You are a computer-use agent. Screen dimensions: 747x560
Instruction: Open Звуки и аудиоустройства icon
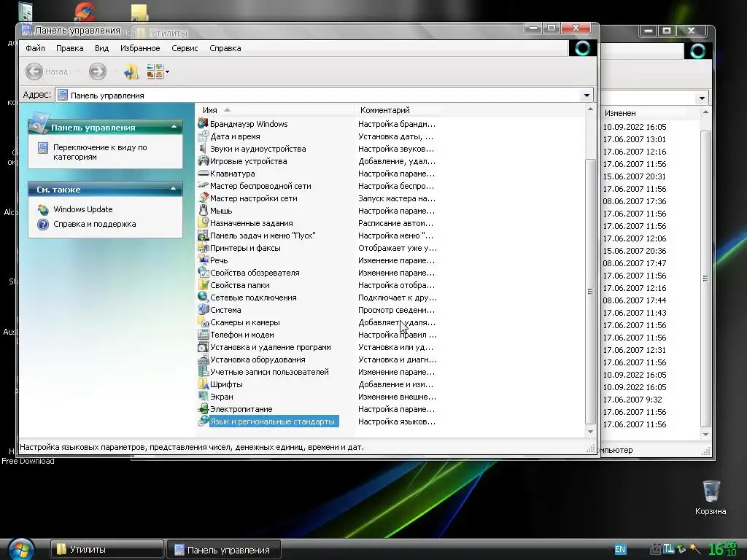point(203,149)
